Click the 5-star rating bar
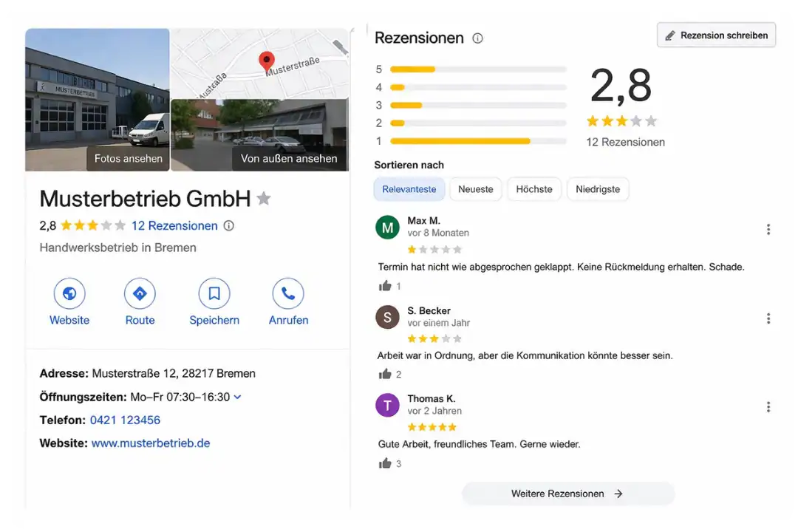Image resolution: width=798 pixels, height=532 pixels. pyautogui.click(x=478, y=69)
